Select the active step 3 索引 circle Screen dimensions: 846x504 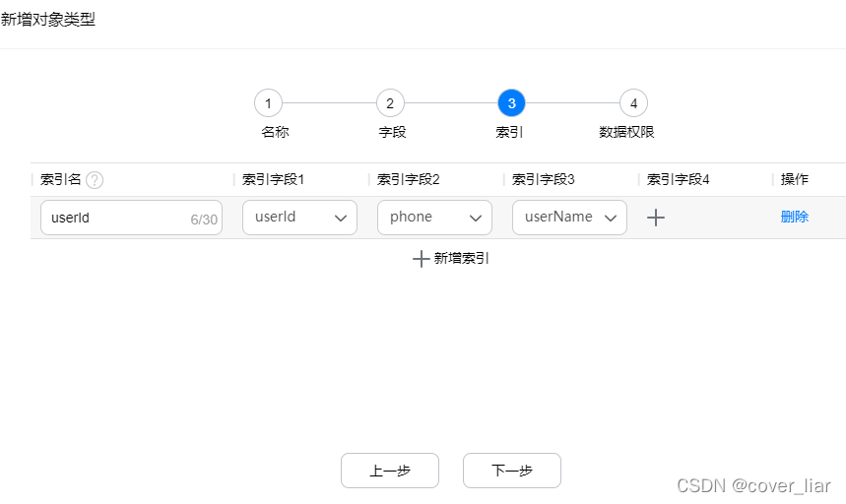pos(511,103)
